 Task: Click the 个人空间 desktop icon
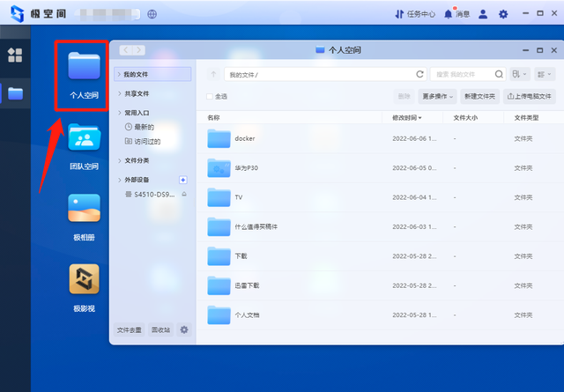click(x=84, y=75)
